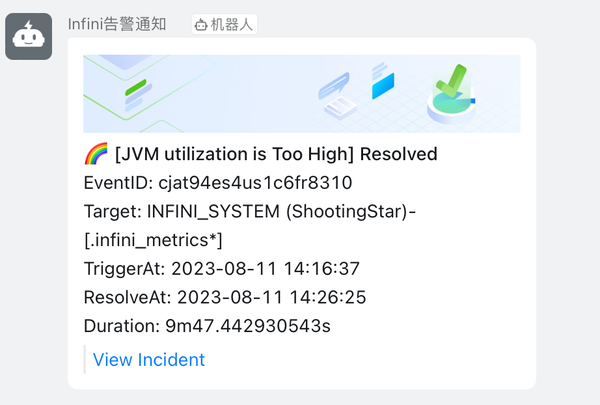
Task: Click the green checkmark icon in the banner
Action: tap(455, 80)
